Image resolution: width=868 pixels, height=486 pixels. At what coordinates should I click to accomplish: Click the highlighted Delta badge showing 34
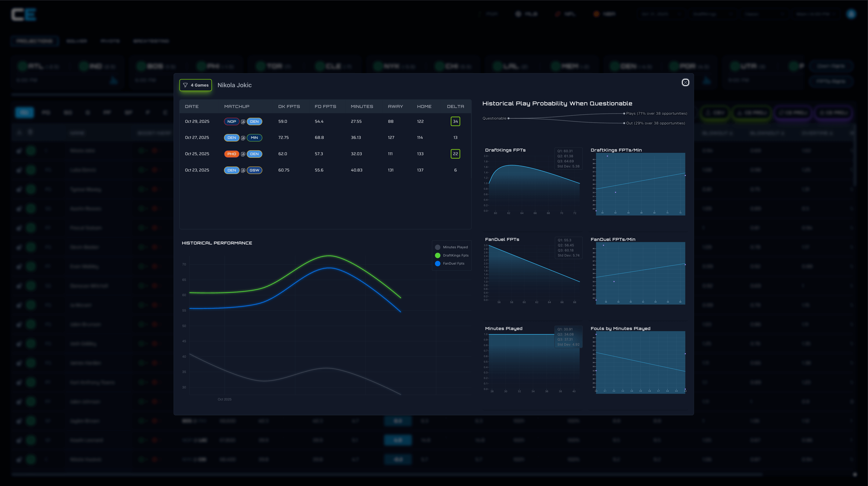pyautogui.click(x=455, y=121)
